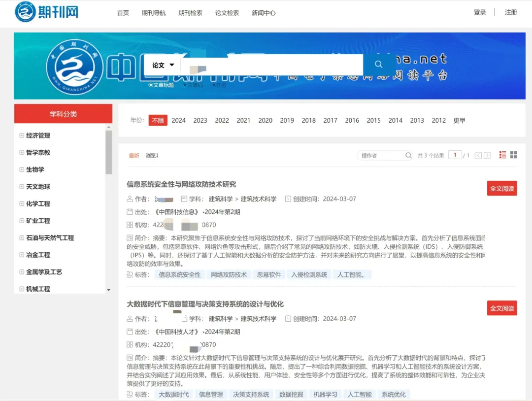This screenshot has height=401, width=532.
Task: Click the magnifier icon in the 搜作者 box
Action: 408,154
